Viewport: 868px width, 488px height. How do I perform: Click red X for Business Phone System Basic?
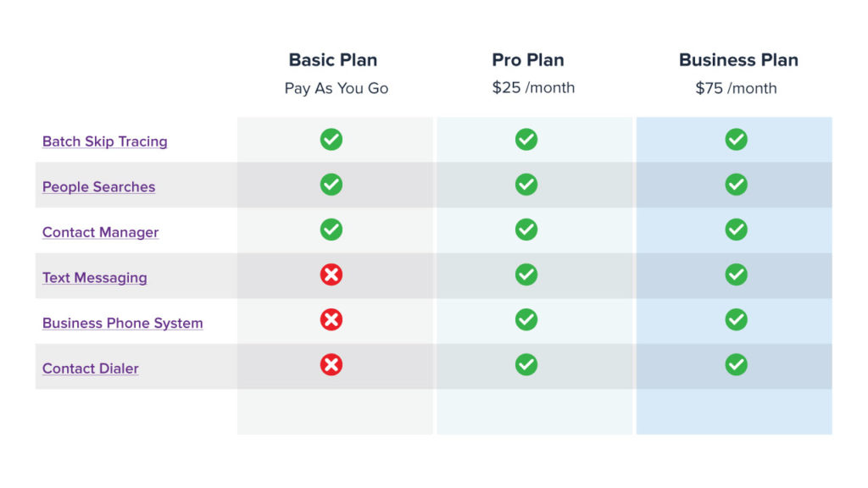coord(331,319)
